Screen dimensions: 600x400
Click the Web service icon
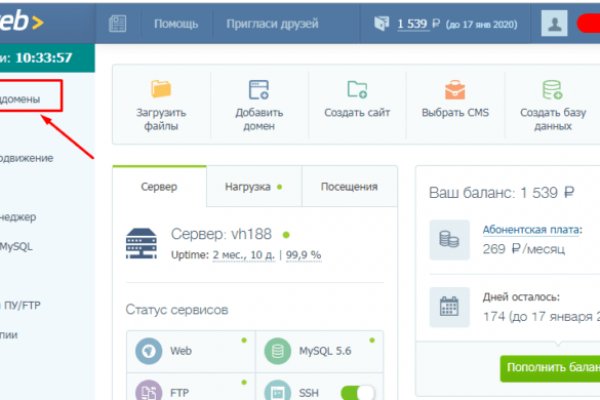click(149, 352)
